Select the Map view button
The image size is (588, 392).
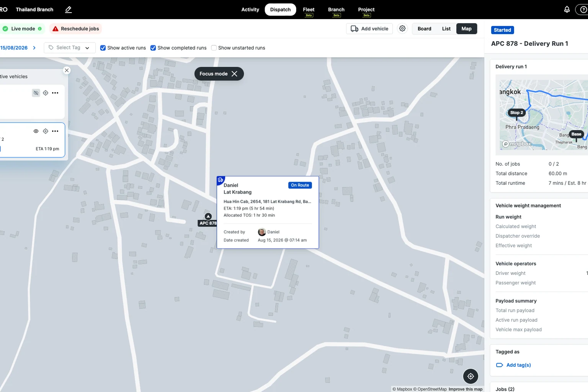tap(467, 29)
